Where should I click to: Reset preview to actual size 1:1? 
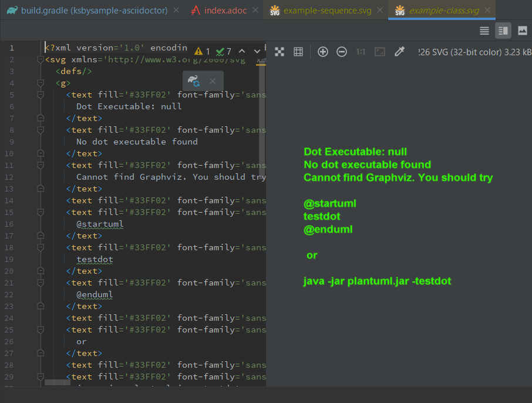click(x=361, y=52)
